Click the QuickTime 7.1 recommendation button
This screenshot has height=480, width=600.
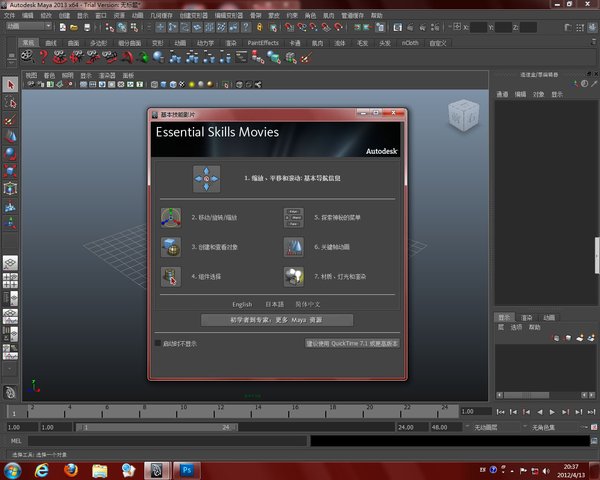[x=352, y=343]
